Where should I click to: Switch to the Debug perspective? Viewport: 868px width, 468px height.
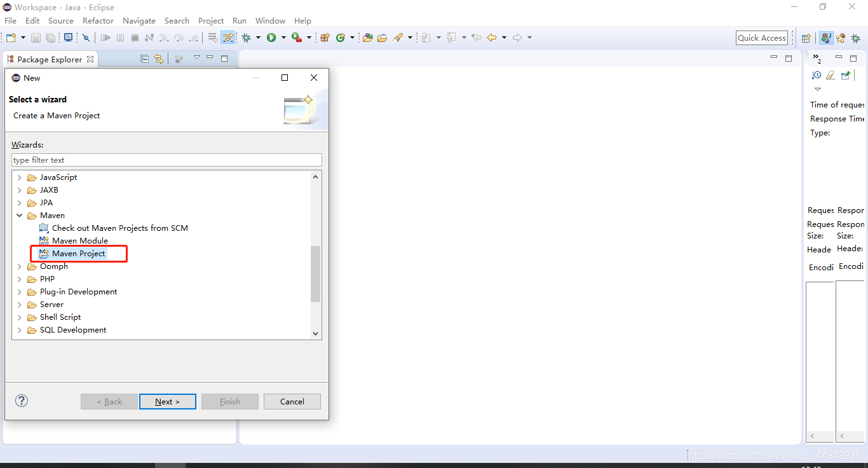click(x=856, y=38)
